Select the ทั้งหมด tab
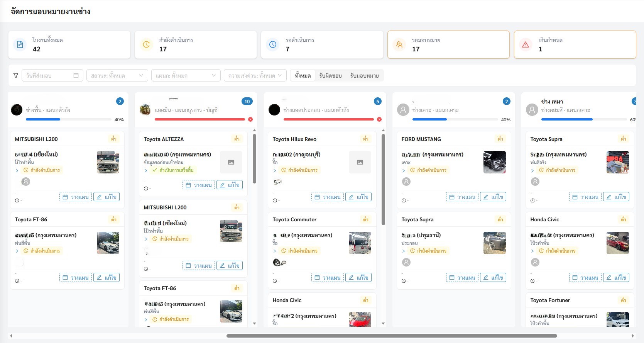Image resolution: width=644 pixels, height=343 pixels. pyautogui.click(x=303, y=76)
